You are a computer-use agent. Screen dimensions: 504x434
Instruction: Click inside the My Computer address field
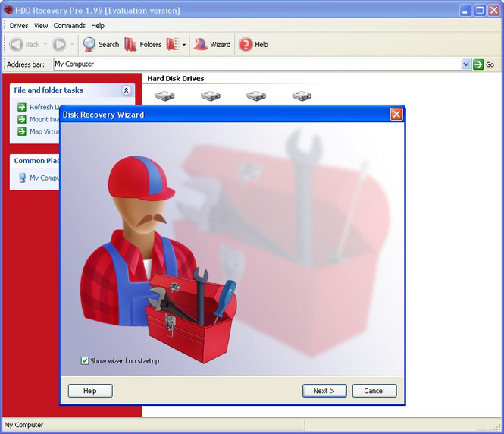(258, 64)
